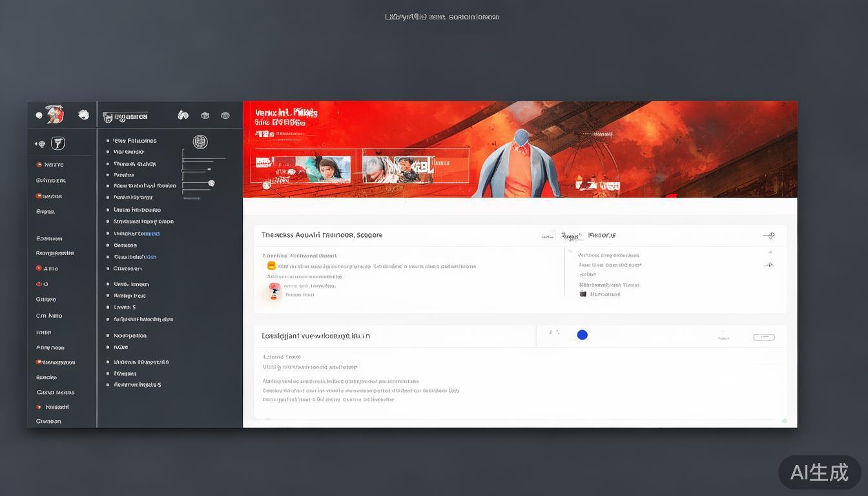Click the leaf-shaped icon in panel header

pos(183,115)
